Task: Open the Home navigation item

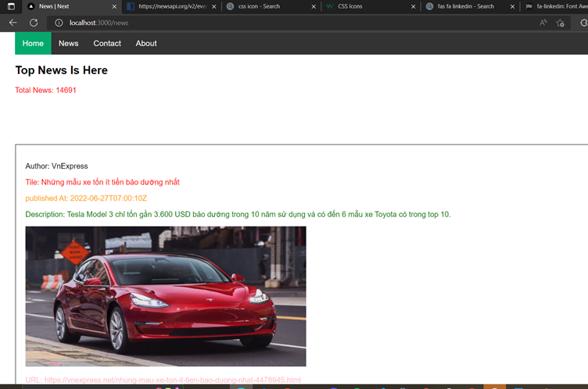Action: click(33, 44)
